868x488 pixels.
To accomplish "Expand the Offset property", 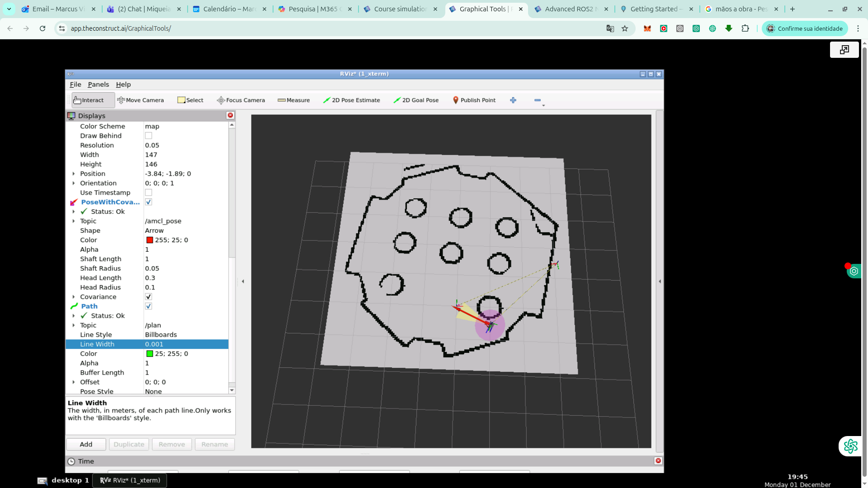I will click(x=74, y=382).
